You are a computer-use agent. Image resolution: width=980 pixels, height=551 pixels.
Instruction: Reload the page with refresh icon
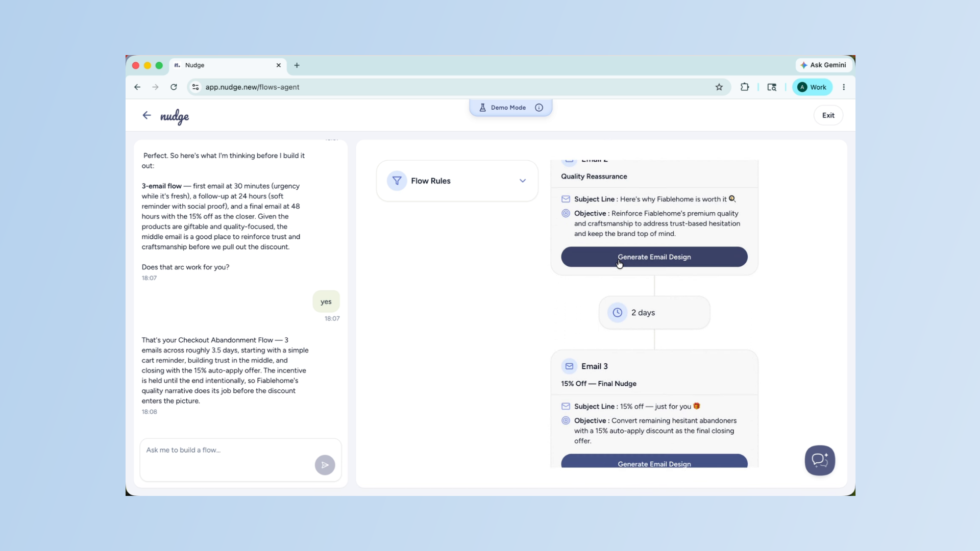[174, 87]
